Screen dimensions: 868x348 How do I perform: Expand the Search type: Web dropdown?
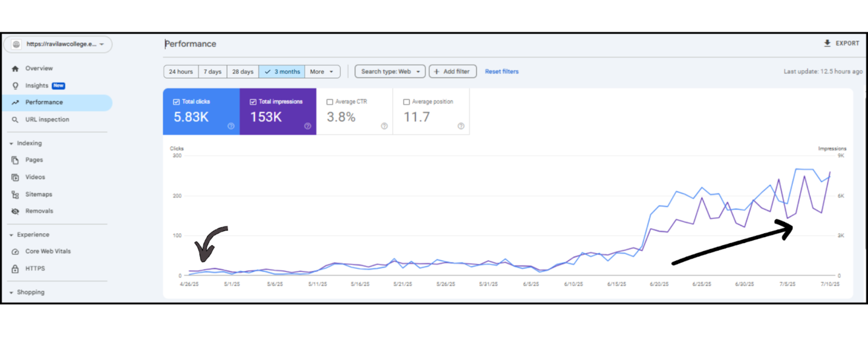click(390, 72)
